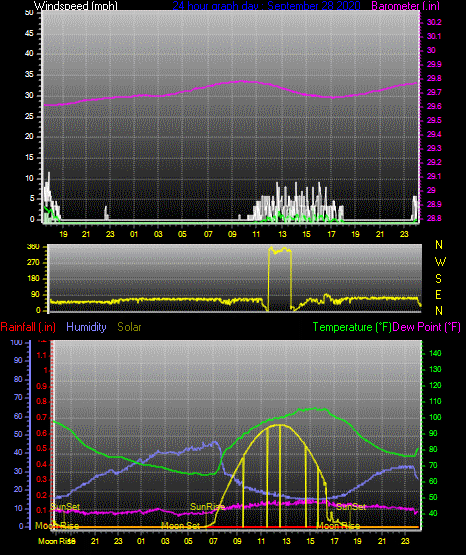
Task: Click the '0.9' rainfall axis value
Action: click(42, 386)
